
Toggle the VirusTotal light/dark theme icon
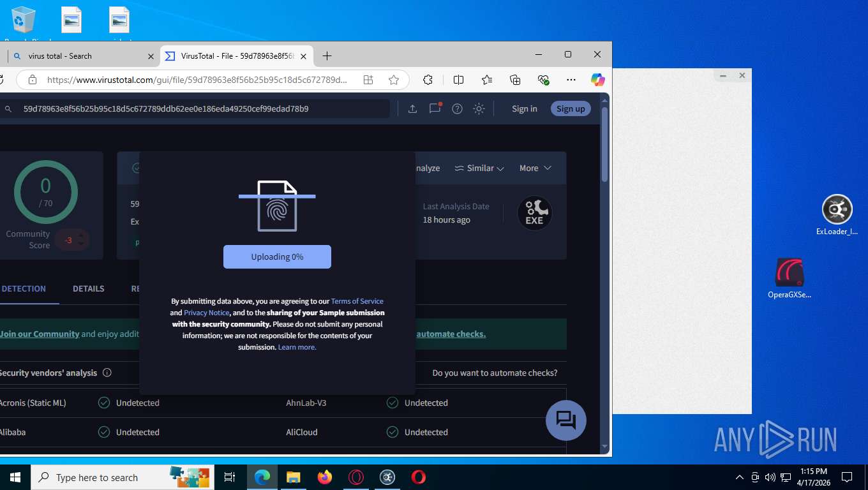479,108
